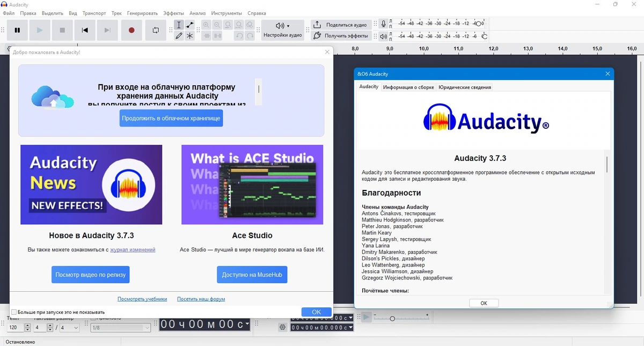This screenshot has width=644, height=346.
Task: Open the Инструменты menu
Action: 226,13
